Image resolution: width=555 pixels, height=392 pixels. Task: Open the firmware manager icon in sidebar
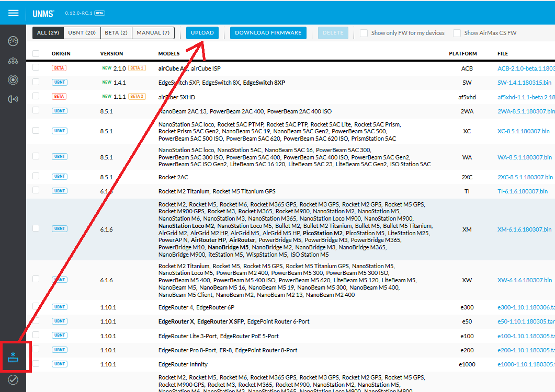point(14,357)
